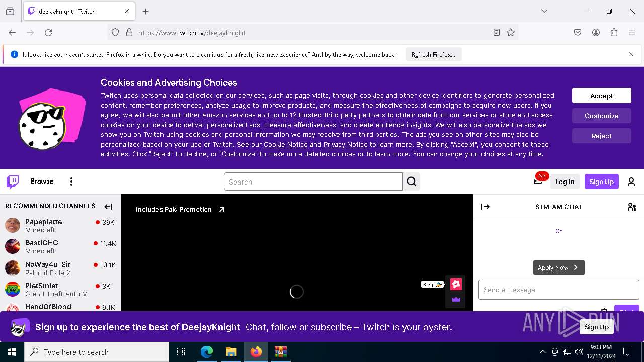The width and height of the screenshot is (644, 362).
Task: Click the Refresh Firefox... button
Action: 433,55
